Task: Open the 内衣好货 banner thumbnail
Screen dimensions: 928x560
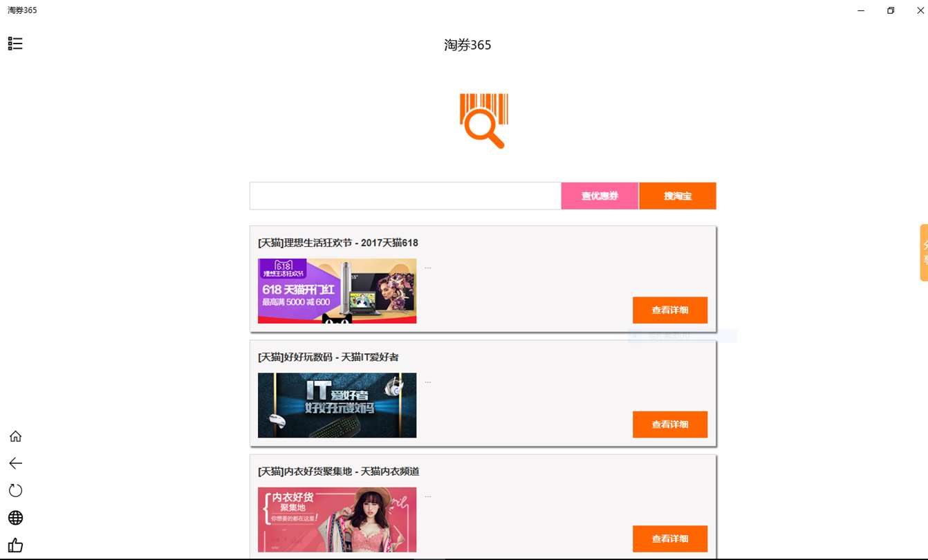Action: tap(337, 520)
